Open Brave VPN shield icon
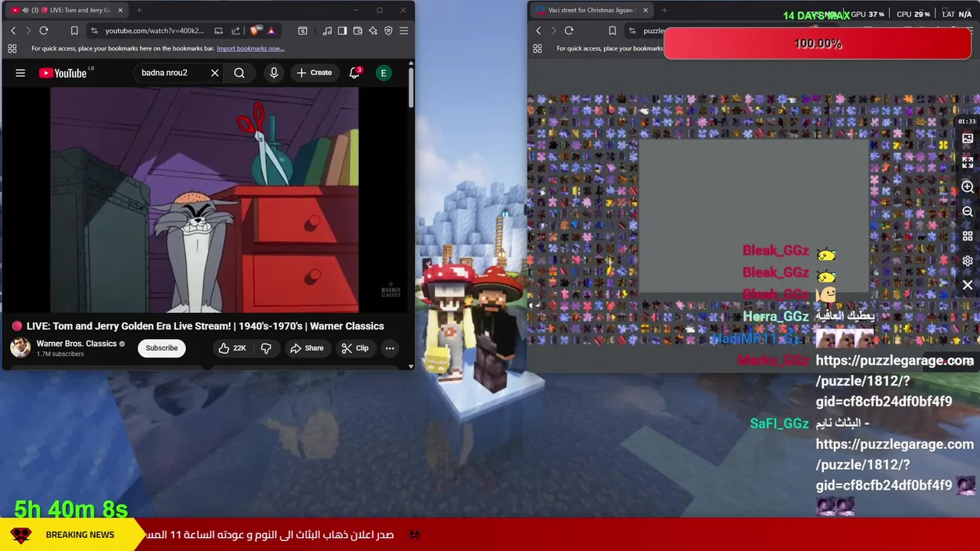 (x=388, y=31)
